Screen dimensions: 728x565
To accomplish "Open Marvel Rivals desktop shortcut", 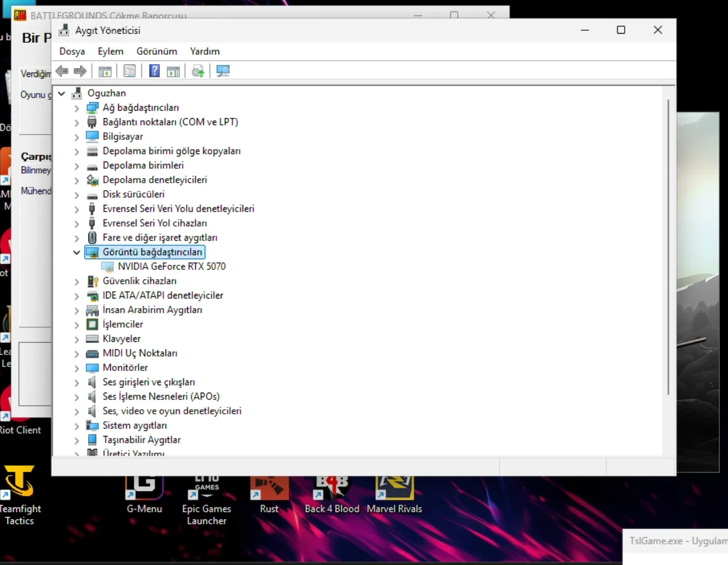I will coord(394,496).
